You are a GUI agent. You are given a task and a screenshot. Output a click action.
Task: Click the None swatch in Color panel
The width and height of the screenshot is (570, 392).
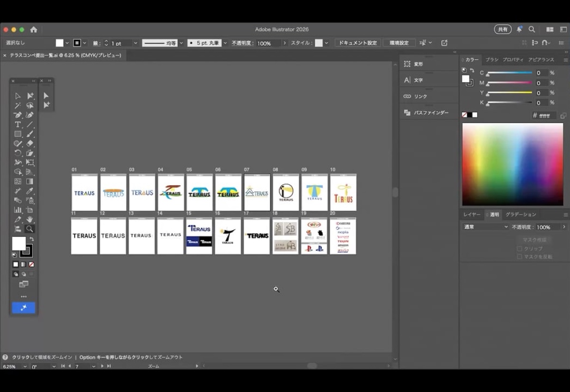(x=465, y=115)
